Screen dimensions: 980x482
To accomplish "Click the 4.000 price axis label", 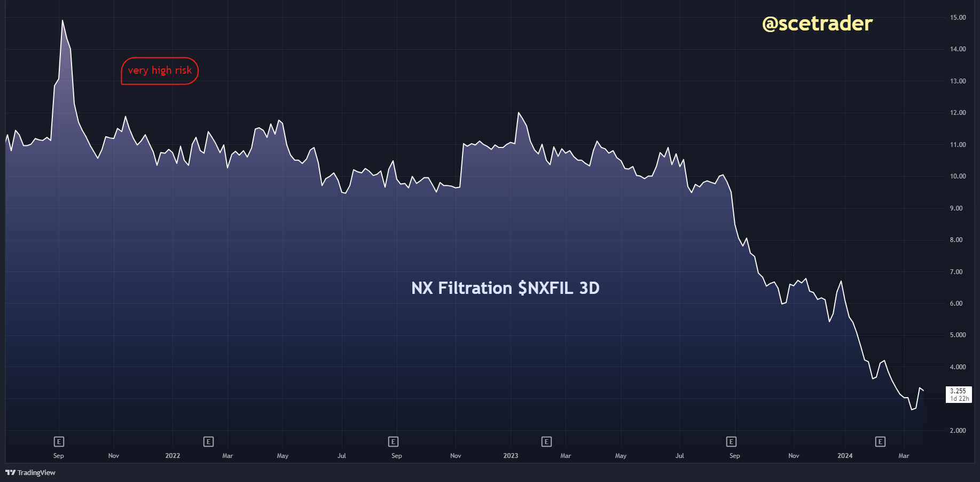I will coord(958,367).
